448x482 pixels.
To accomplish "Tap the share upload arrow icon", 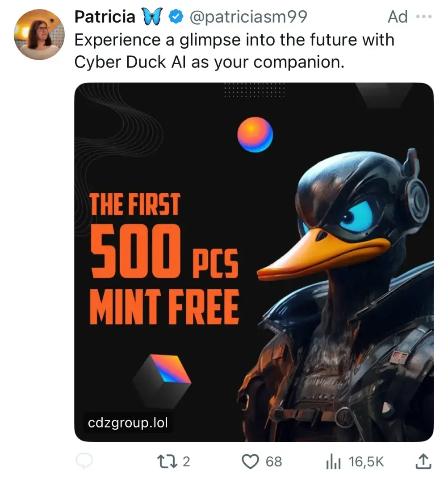I will click(x=423, y=461).
